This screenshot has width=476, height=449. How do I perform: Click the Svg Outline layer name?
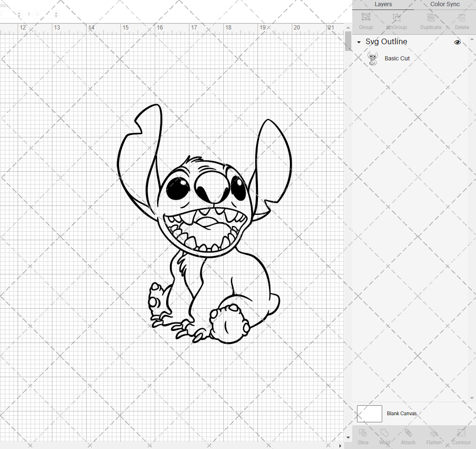pyautogui.click(x=386, y=42)
